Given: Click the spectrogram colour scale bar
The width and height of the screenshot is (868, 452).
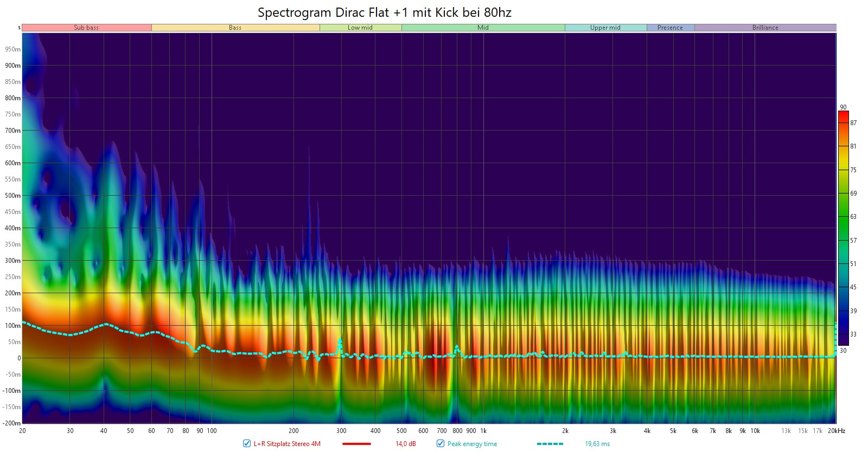Looking at the screenshot, I should pos(844,228).
